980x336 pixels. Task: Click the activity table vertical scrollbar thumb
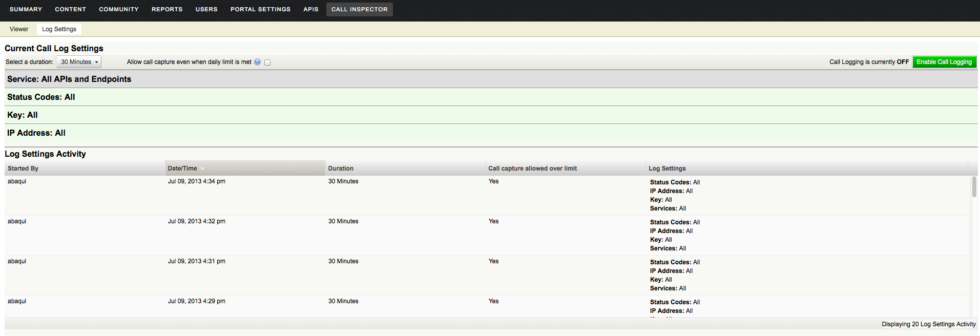tap(974, 187)
